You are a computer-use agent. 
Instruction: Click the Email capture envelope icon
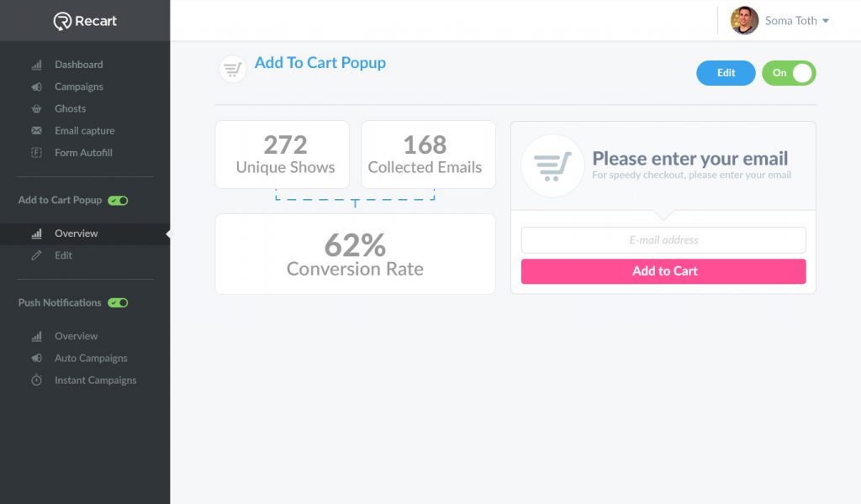(37, 130)
